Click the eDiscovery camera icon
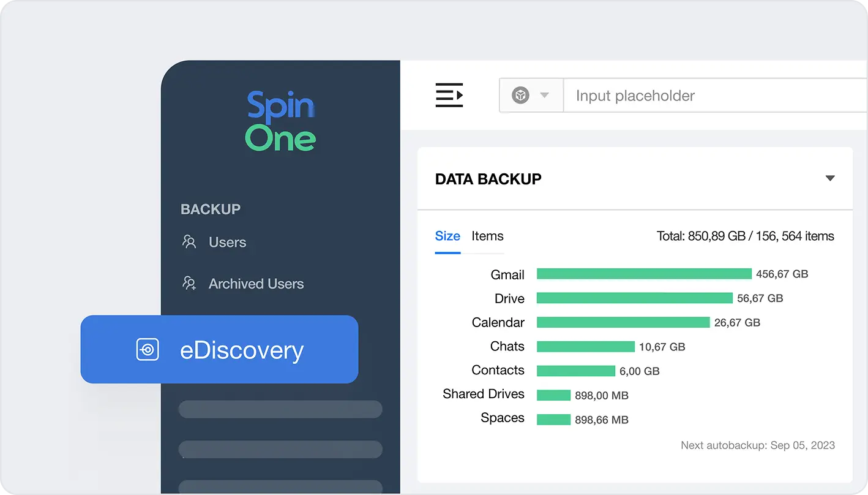The image size is (868, 495). 148,350
